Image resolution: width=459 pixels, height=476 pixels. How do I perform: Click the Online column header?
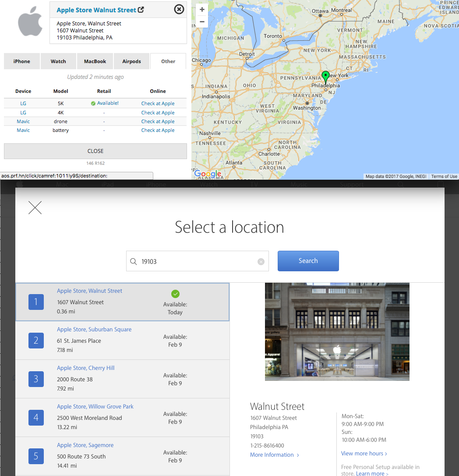(158, 91)
